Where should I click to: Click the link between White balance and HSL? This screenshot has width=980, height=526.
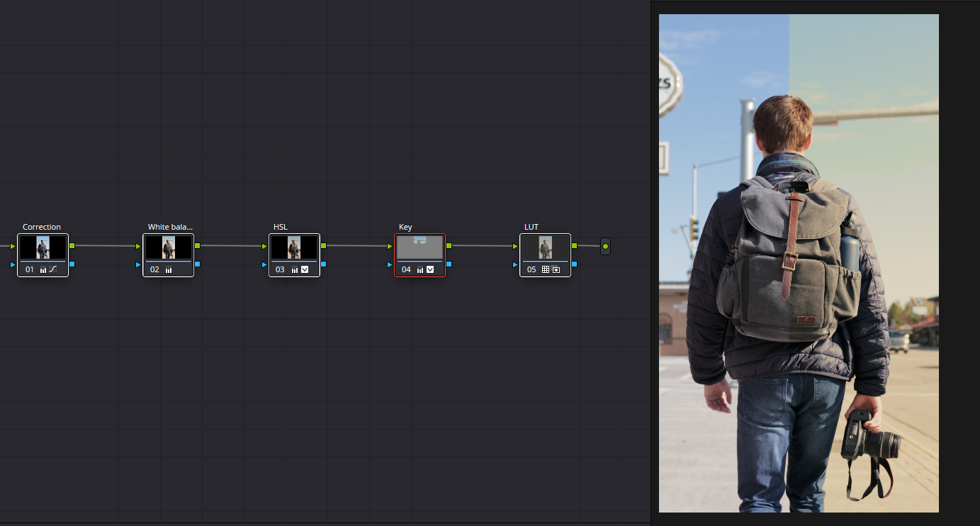point(231,246)
